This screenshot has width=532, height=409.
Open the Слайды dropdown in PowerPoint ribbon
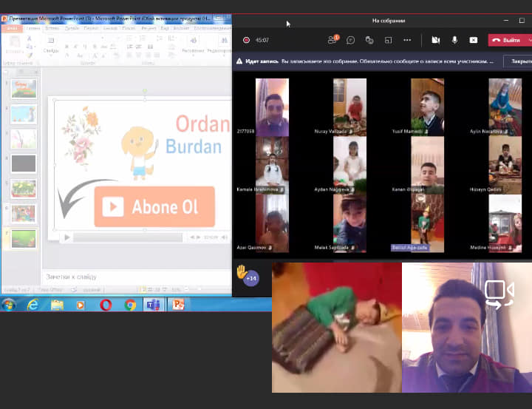(x=51, y=45)
